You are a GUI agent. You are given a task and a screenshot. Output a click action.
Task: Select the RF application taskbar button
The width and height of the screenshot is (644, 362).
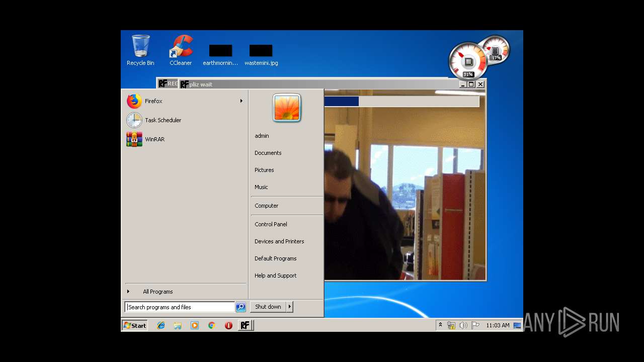point(245,325)
